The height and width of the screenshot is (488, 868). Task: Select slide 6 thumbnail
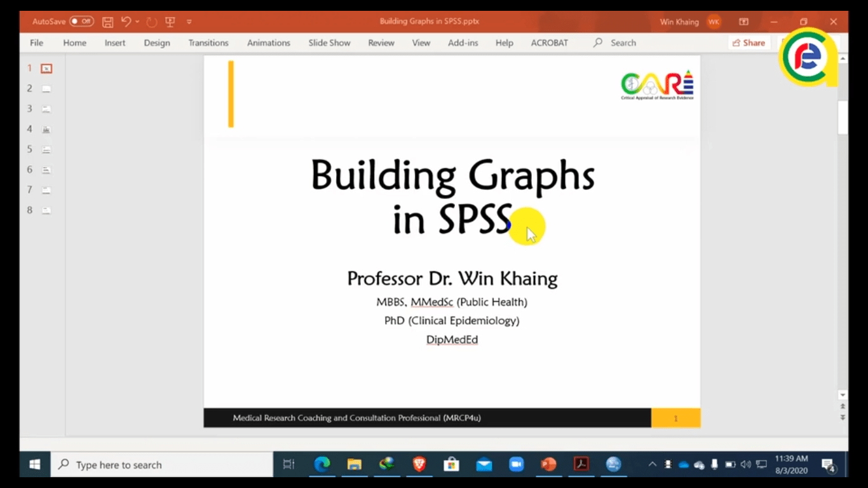click(x=46, y=170)
